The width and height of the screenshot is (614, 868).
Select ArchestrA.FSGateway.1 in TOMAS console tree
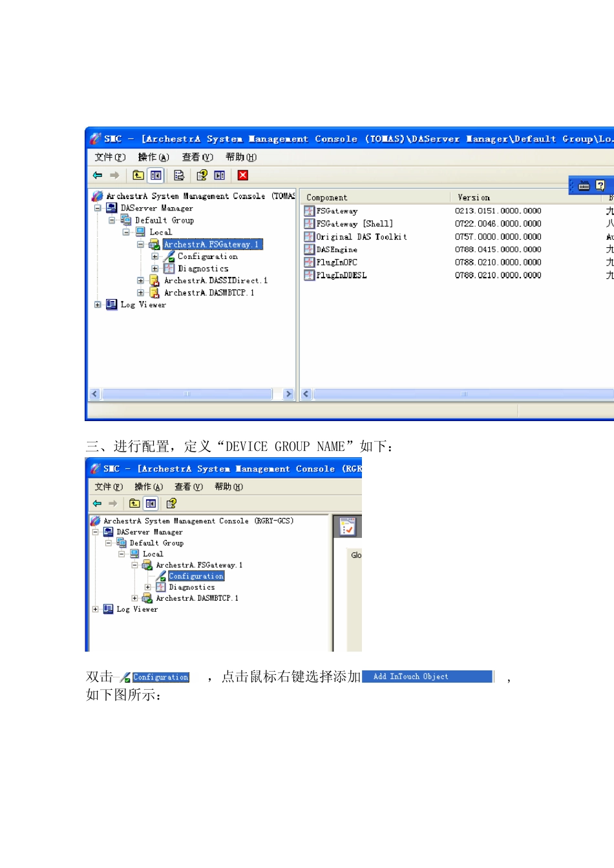coord(213,244)
